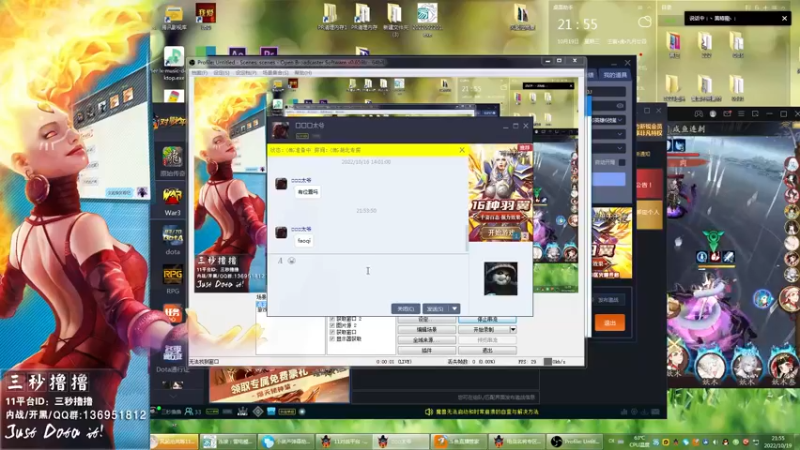Select the 'faoqi' message bubble in chat
Screen dimensions: 800x450
[x=304, y=240]
